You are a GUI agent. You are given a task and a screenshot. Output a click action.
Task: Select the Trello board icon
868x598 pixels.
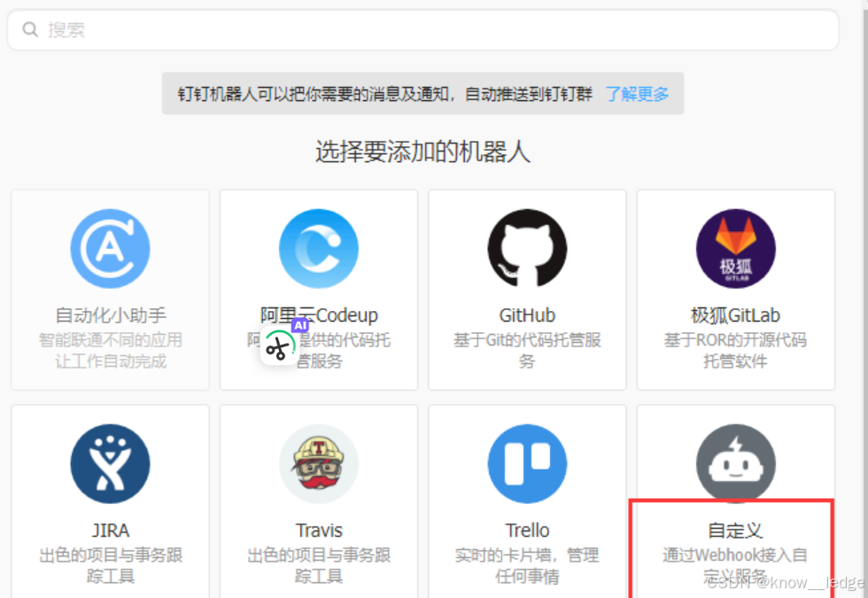click(x=527, y=464)
